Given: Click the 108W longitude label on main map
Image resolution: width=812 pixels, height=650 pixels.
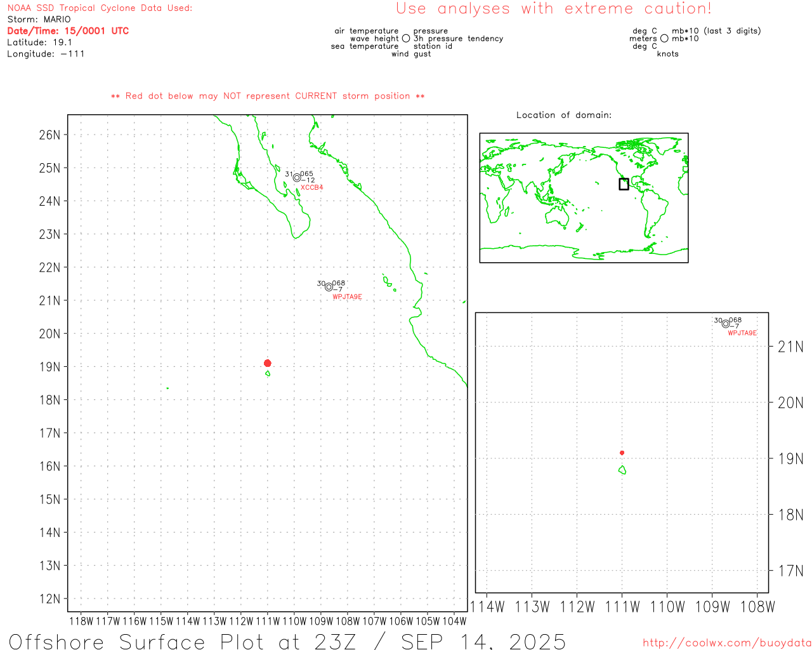Looking at the screenshot, I should coord(348,621).
